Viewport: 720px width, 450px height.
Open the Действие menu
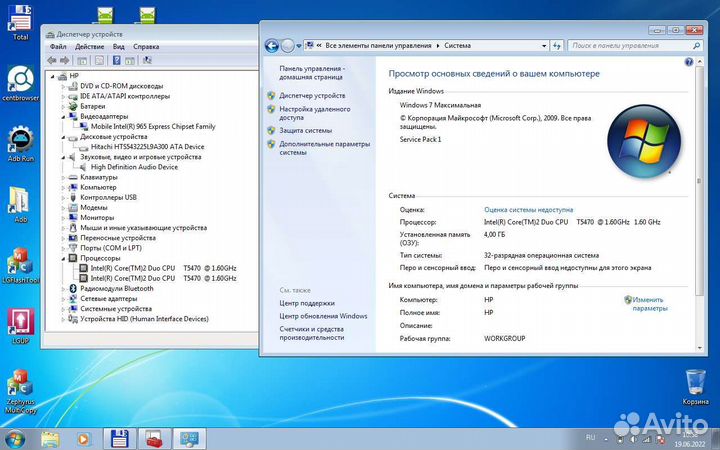89,46
